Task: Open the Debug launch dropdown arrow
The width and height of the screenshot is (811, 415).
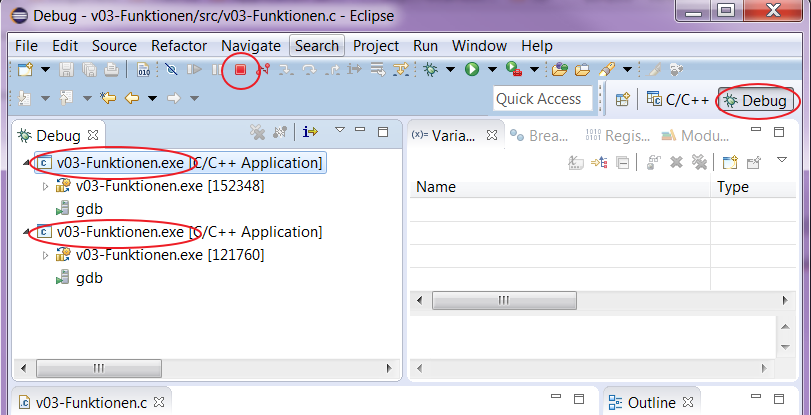Action: (x=450, y=69)
